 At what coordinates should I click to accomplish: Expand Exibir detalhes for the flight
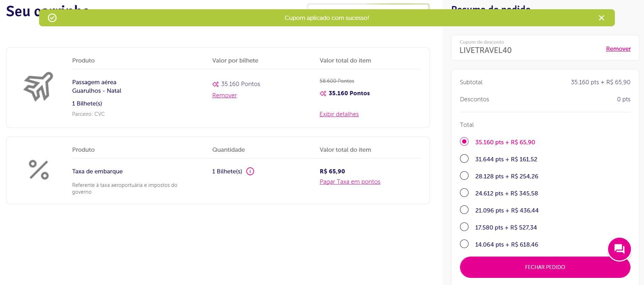pyautogui.click(x=339, y=114)
